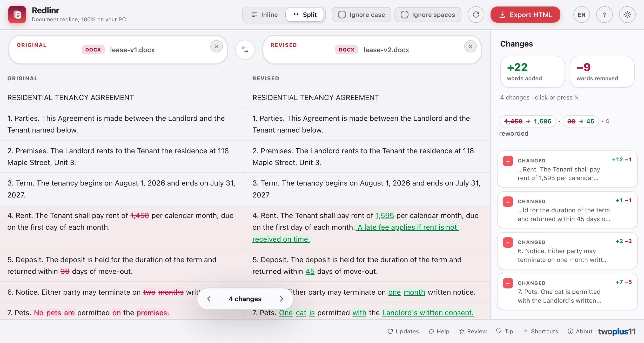Switch to Inline view mode
The height and width of the screenshot is (343, 644).
click(x=265, y=15)
